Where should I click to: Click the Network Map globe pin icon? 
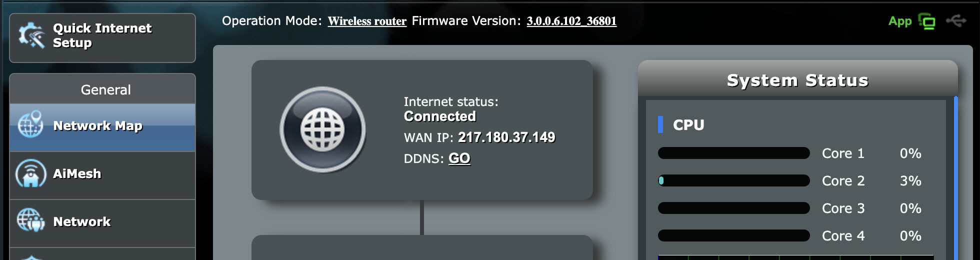coord(30,124)
